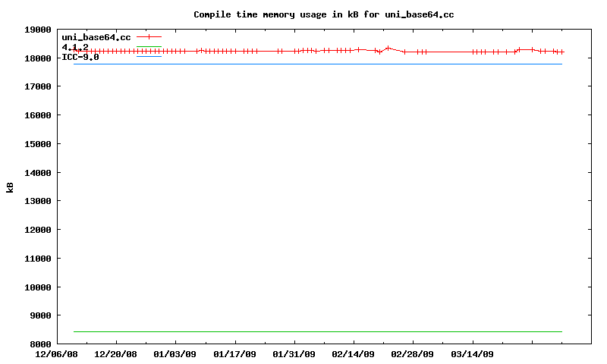607x364 pixels.
Task: Click the kB y-axis label
Action: pos(11,187)
